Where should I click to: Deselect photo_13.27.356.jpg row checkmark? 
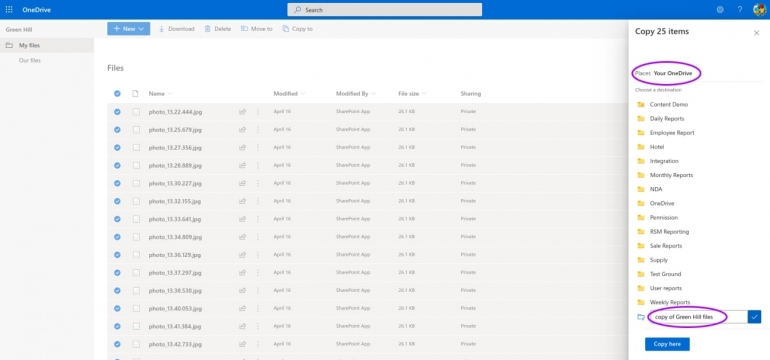(x=117, y=147)
